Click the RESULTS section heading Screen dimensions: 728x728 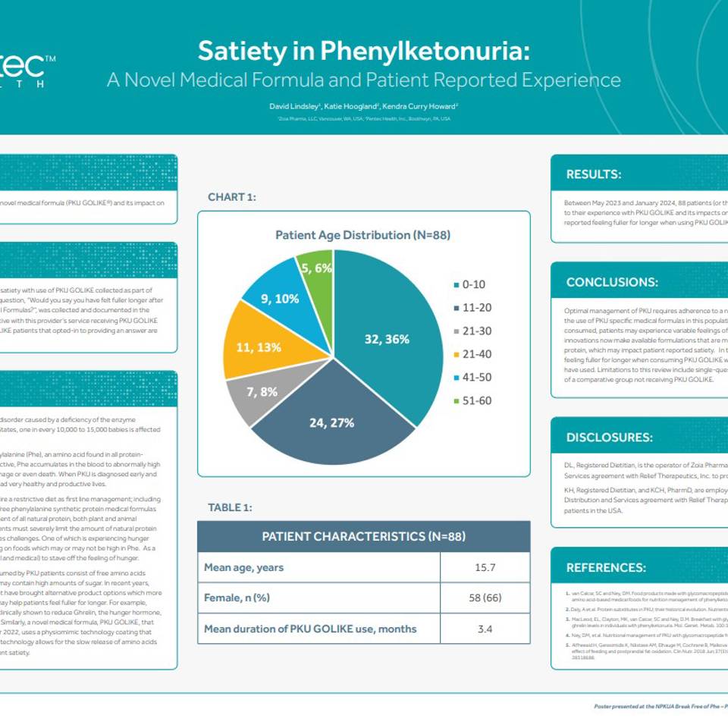pos(594,174)
